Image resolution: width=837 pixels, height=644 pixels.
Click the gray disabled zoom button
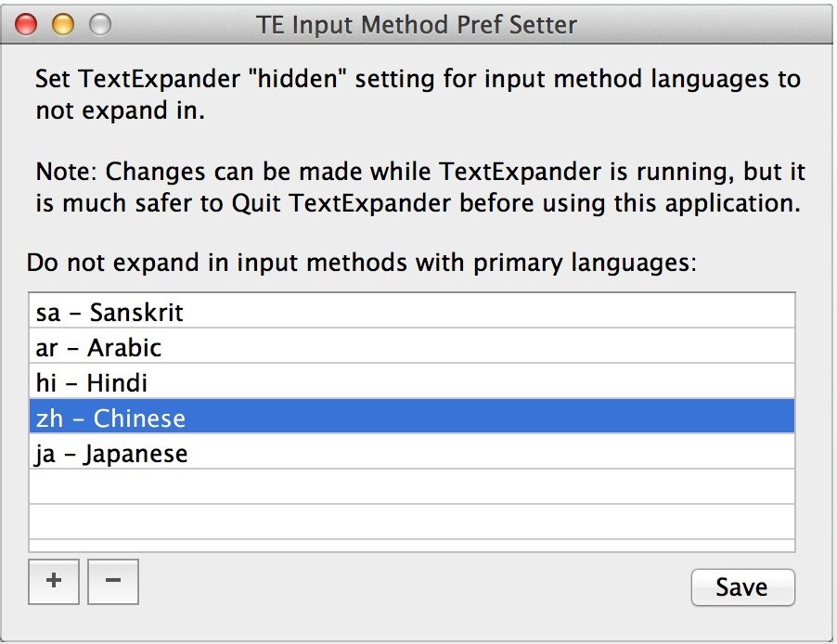coord(100,24)
